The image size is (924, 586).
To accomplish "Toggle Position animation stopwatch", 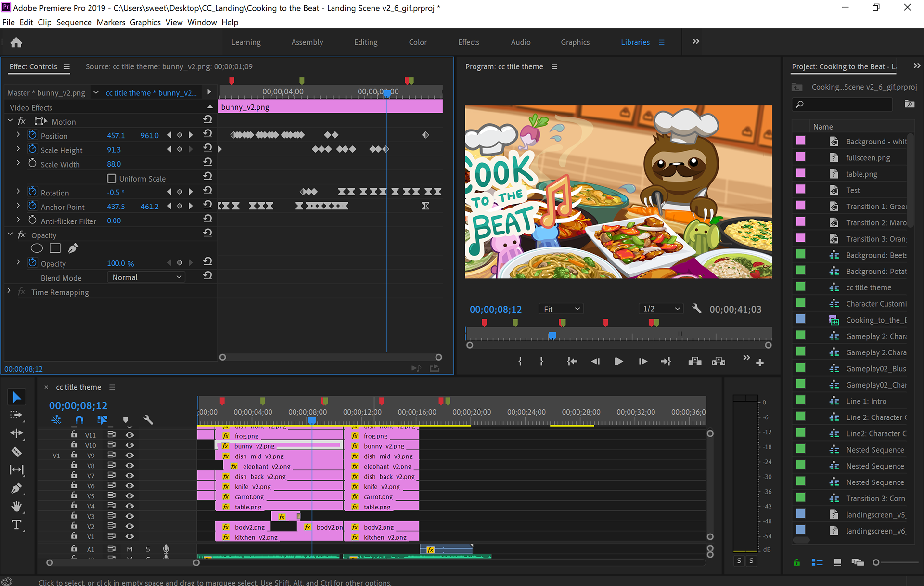I will coord(32,135).
